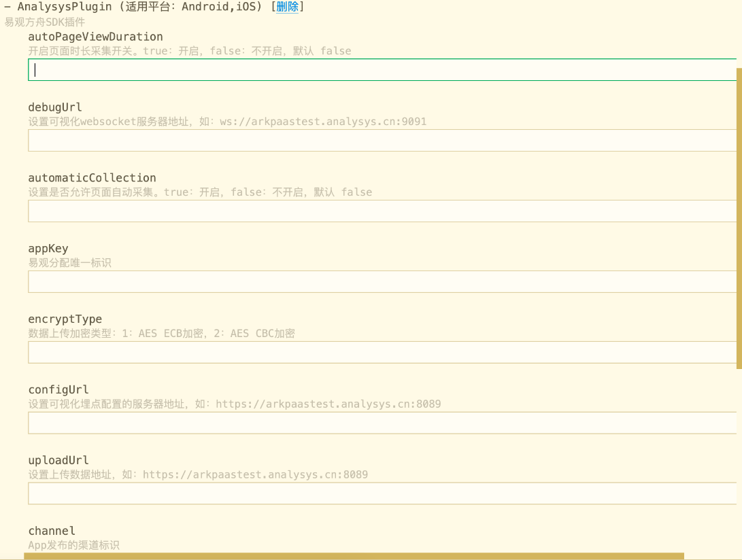Click the automaticCollection input field
742x560 pixels.
382,211
